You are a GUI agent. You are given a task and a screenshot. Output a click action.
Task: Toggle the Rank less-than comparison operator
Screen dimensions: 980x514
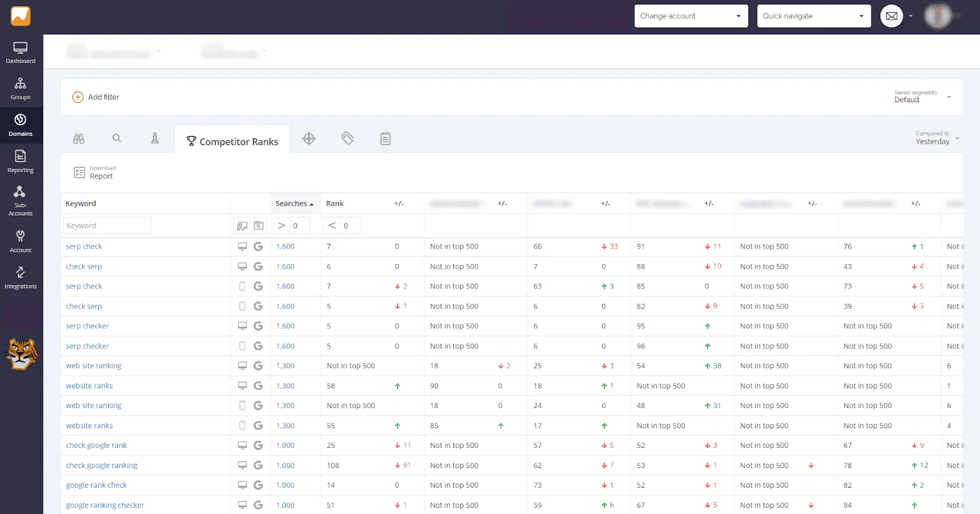coord(332,226)
